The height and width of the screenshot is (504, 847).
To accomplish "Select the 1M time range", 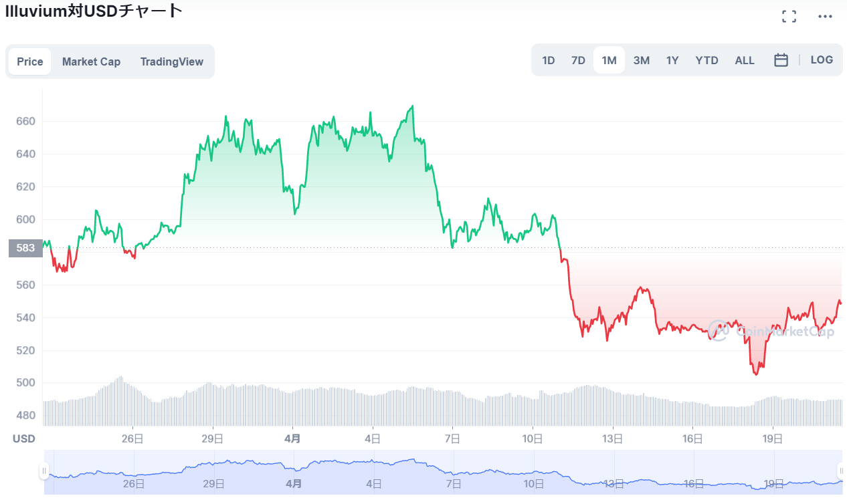I will (609, 60).
